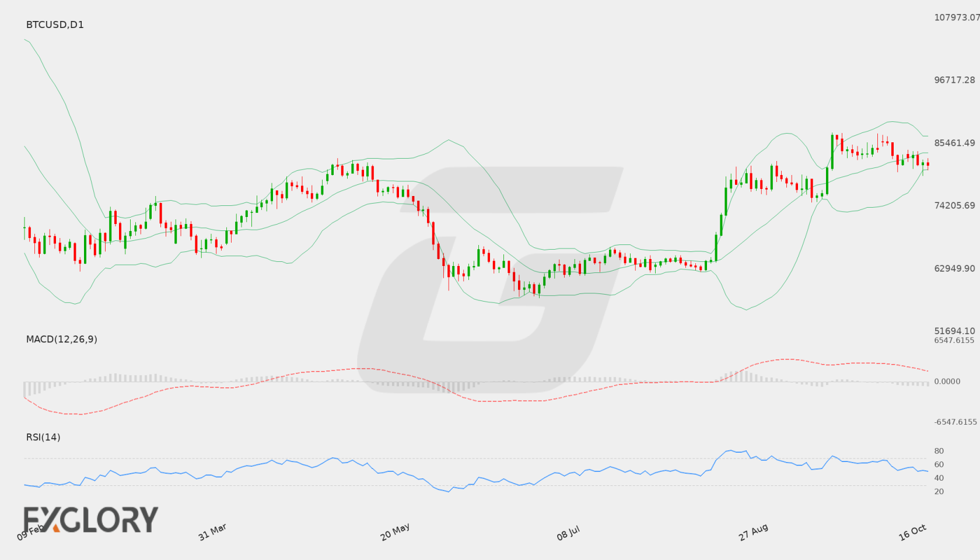Click the BTCUSD,D1 chart title
The height and width of the screenshot is (560, 980).
tap(55, 24)
